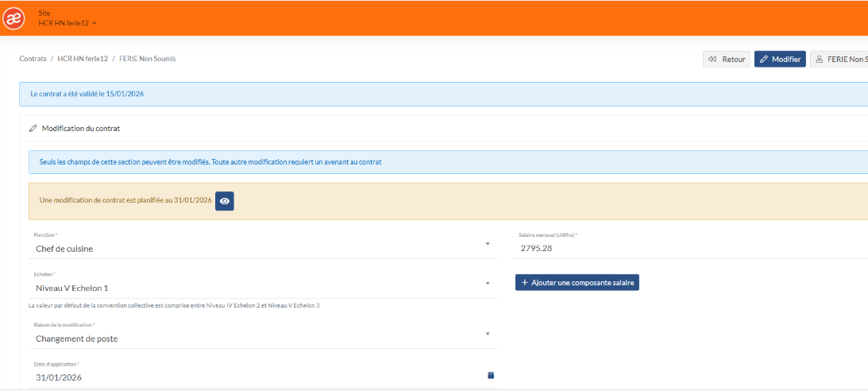Open the calendar date picker icon

pyautogui.click(x=490, y=375)
